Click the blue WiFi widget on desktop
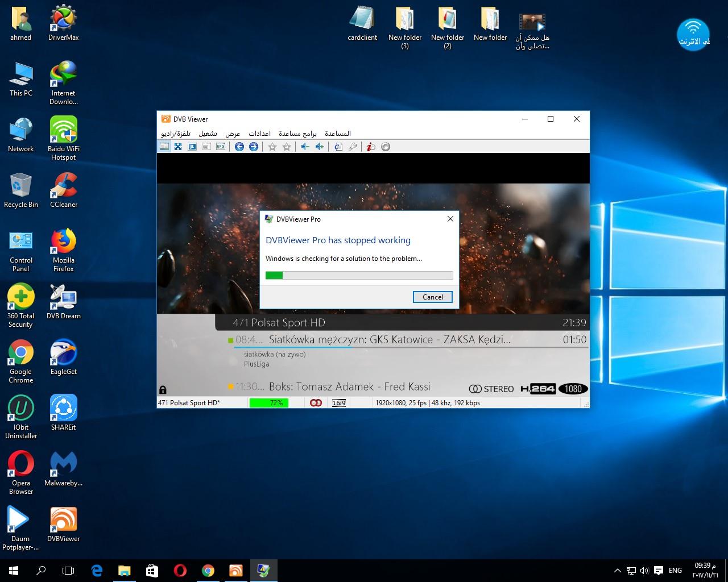The width and height of the screenshot is (728, 582). [693, 34]
